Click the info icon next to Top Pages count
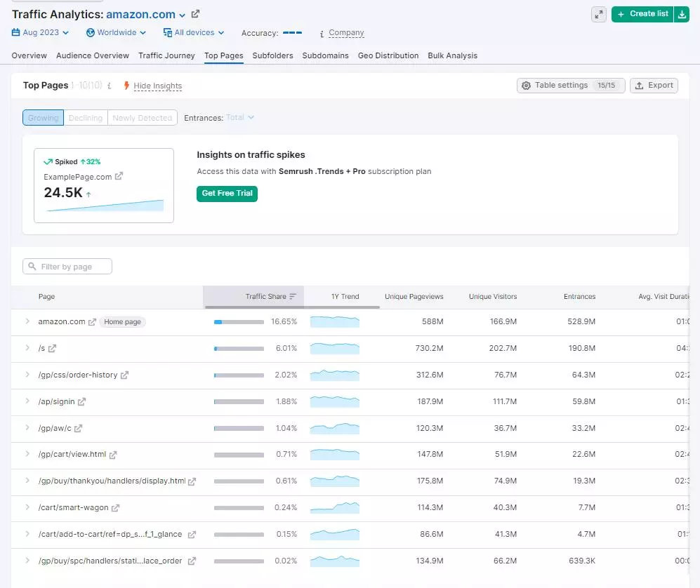This screenshot has width=700, height=588. point(110,86)
